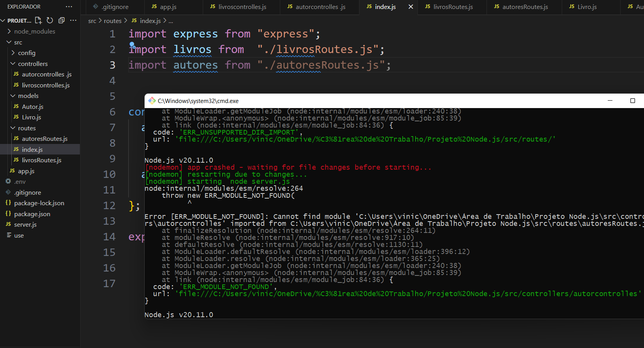
Task: Open server.js in the file tree
Action: 40,224
